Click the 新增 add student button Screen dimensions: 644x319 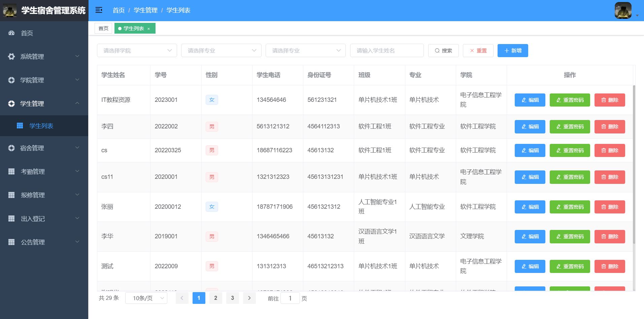coord(513,50)
